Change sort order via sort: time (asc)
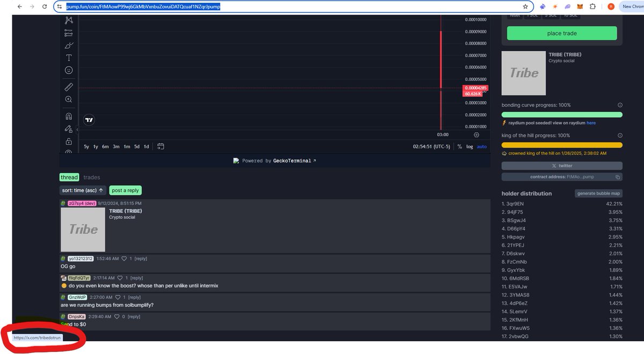 click(83, 190)
